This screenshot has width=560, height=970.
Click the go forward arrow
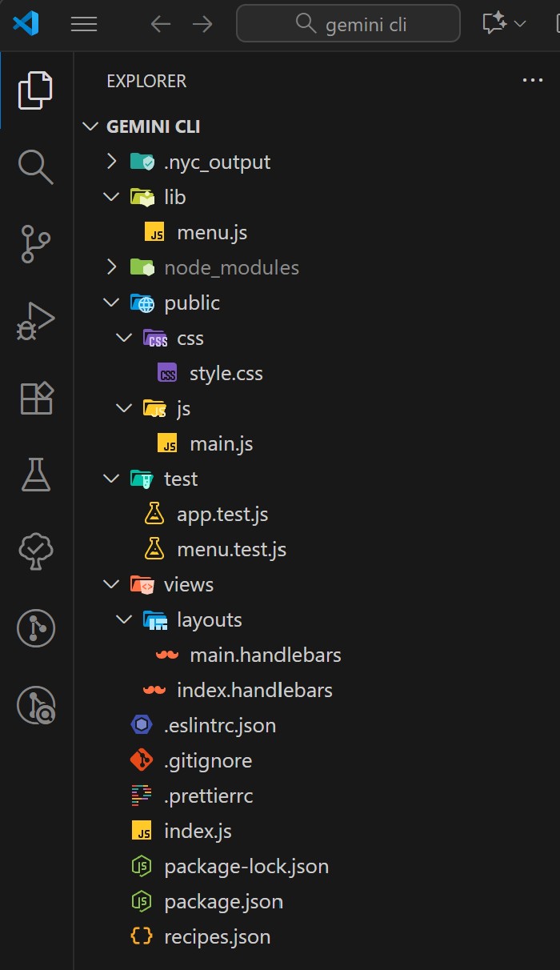[x=202, y=24]
